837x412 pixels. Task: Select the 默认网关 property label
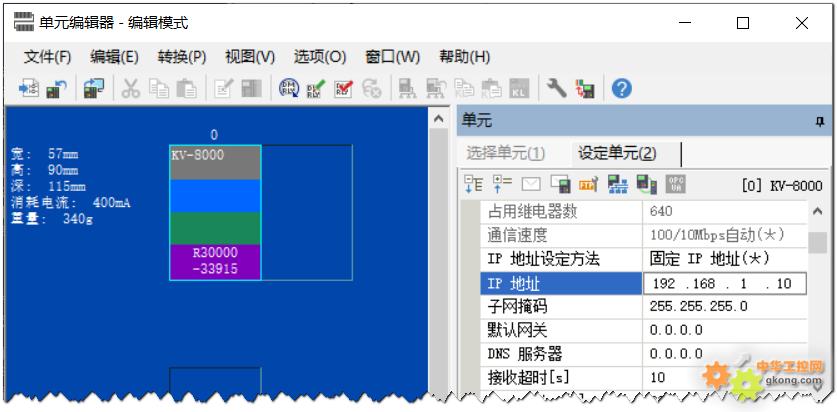tap(562, 330)
